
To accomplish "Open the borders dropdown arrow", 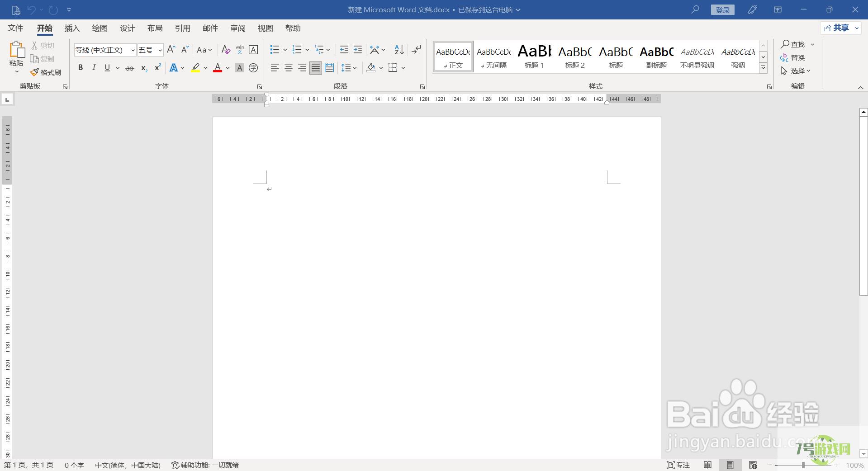I will point(403,68).
